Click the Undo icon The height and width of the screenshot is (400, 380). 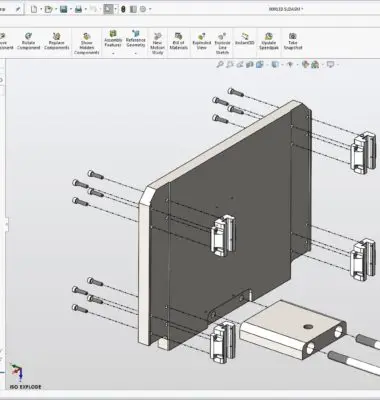point(93,9)
